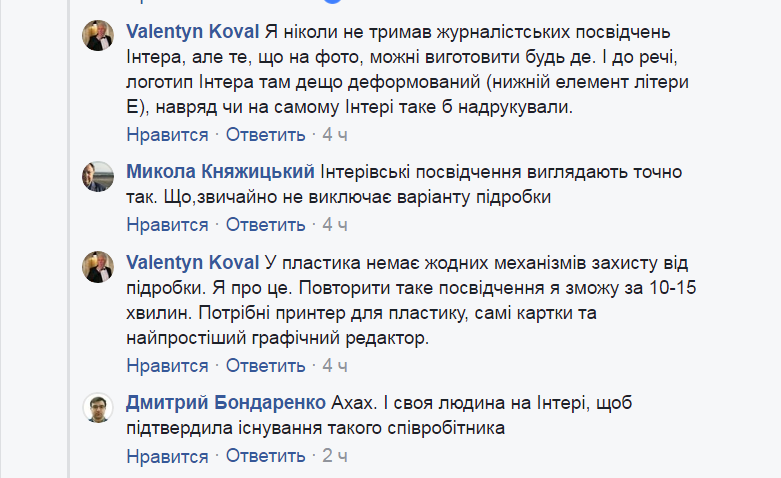781x478 pixels.
Task: Click Микола Княжицький's profile avatar
Action: point(97,176)
